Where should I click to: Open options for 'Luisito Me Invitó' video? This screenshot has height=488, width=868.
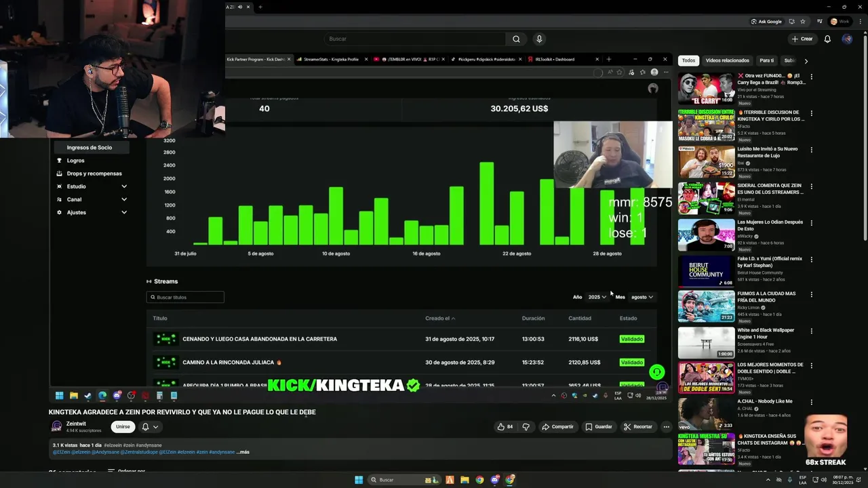811,150
